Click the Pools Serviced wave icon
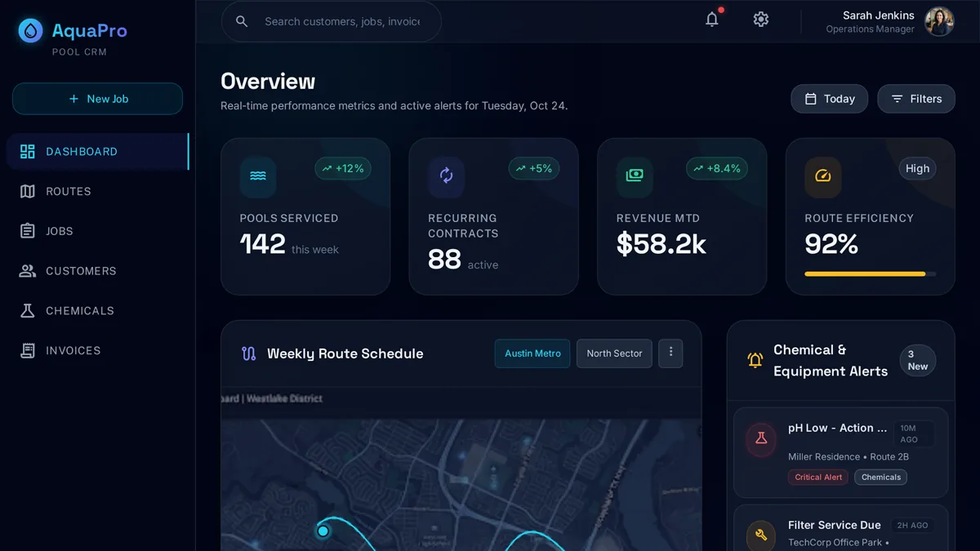 pos(258,176)
